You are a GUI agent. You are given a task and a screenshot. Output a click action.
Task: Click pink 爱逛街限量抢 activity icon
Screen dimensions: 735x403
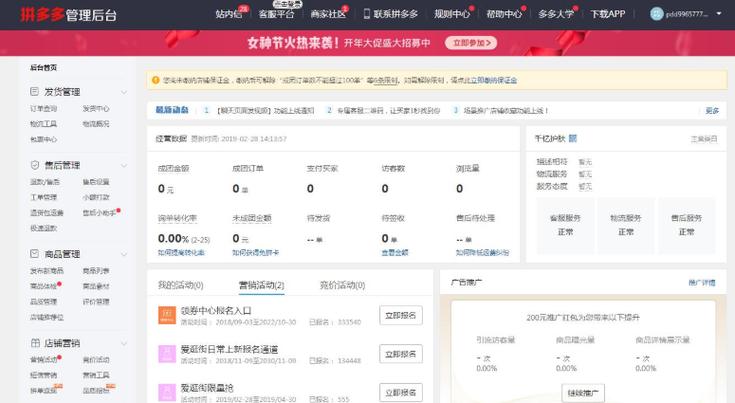coord(167,392)
